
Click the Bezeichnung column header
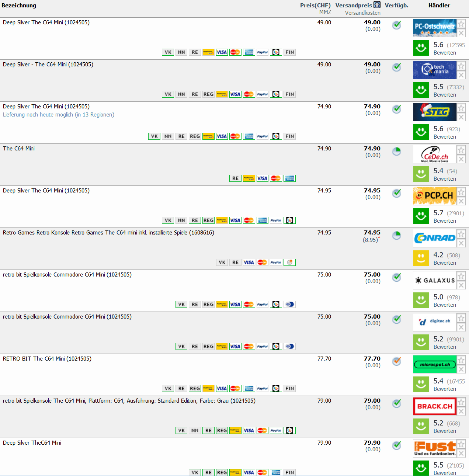19,6
